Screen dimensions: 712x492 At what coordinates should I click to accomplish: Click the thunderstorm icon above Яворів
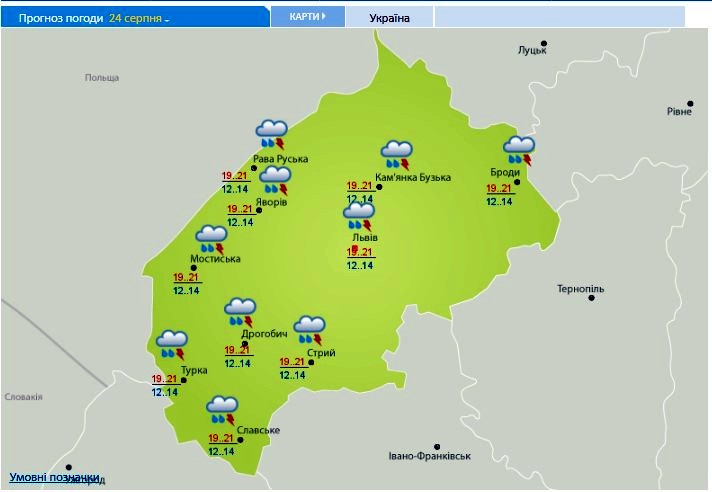tap(274, 181)
